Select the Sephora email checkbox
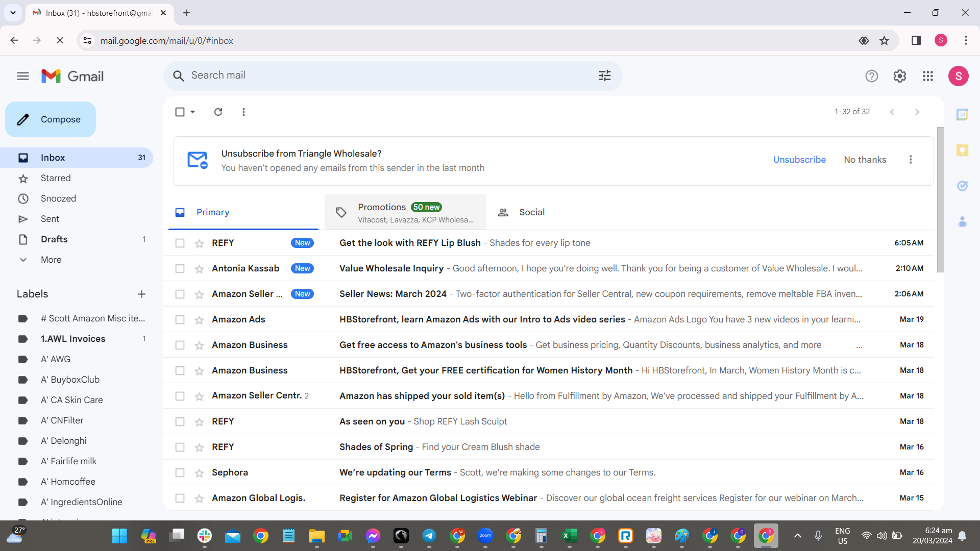Viewport: 980px width, 551px height. coord(180,473)
